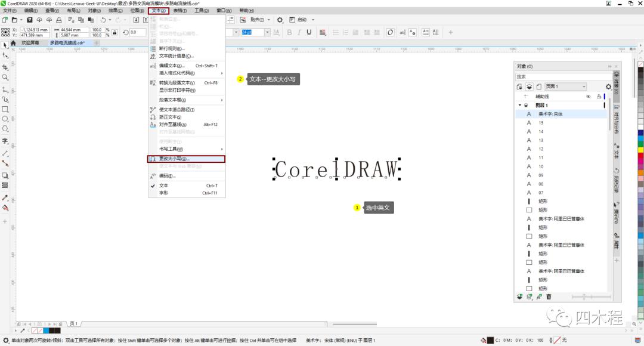
Task: Click the red color swatch in palette
Action: [x=640, y=156]
